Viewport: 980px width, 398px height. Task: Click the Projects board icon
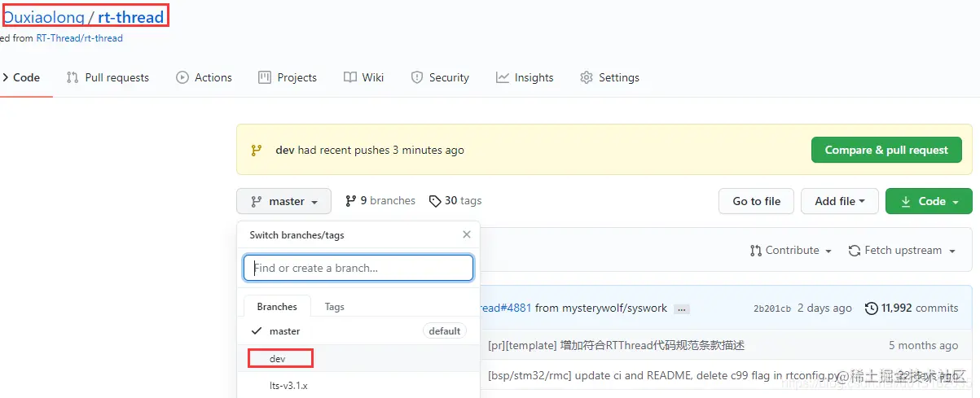[265, 77]
